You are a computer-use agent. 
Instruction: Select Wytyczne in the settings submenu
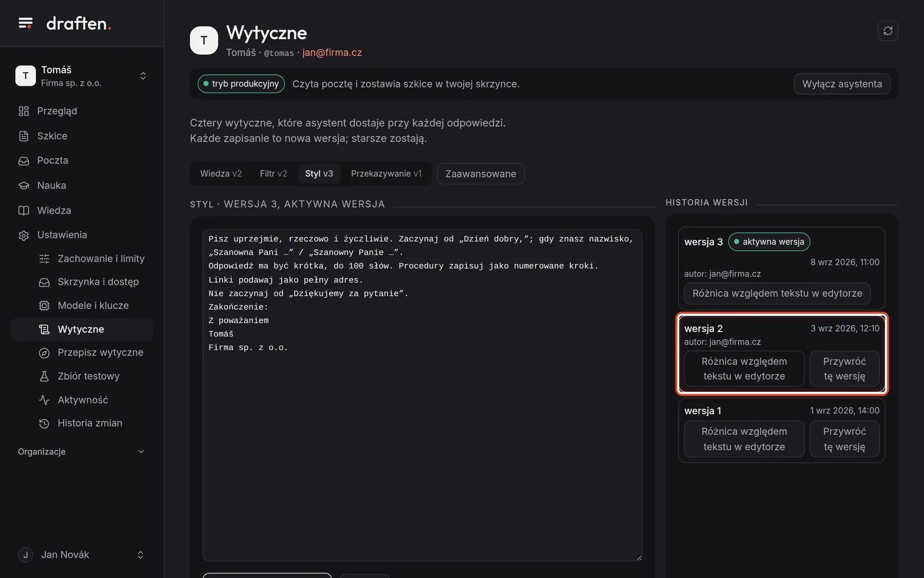(82, 329)
